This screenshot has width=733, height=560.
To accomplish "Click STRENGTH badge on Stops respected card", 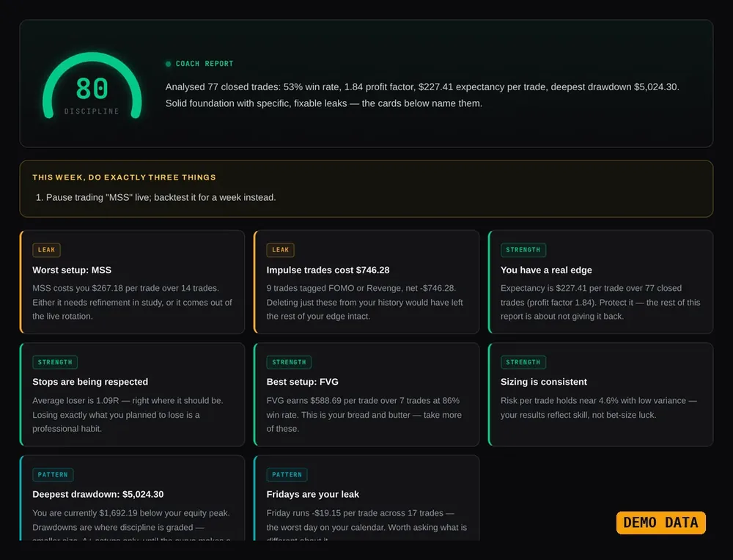I will pyautogui.click(x=55, y=362).
